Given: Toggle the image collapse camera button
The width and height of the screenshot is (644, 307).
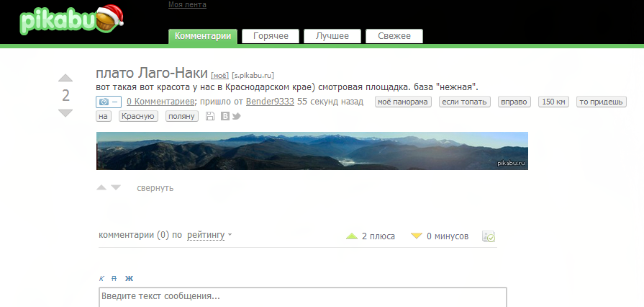Looking at the screenshot, I should point(109,102).
